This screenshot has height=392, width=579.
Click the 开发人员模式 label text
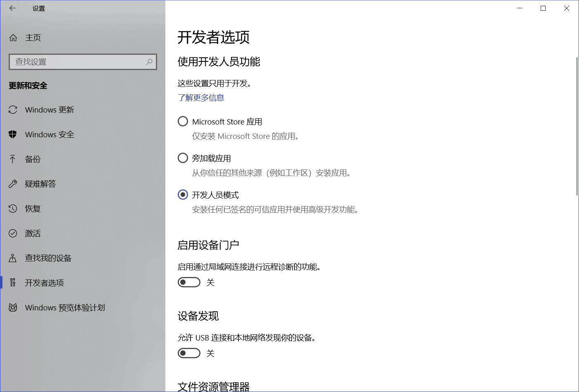[215, 195]
